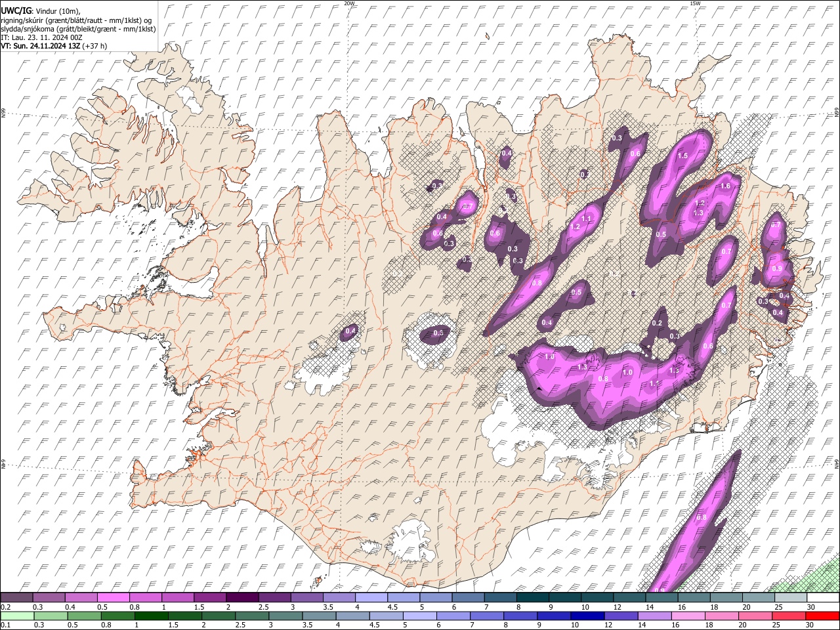This screenshot has height=630, width=840.
Task: Select bottom-row red swatch after 30
Action: click(823, 616)
